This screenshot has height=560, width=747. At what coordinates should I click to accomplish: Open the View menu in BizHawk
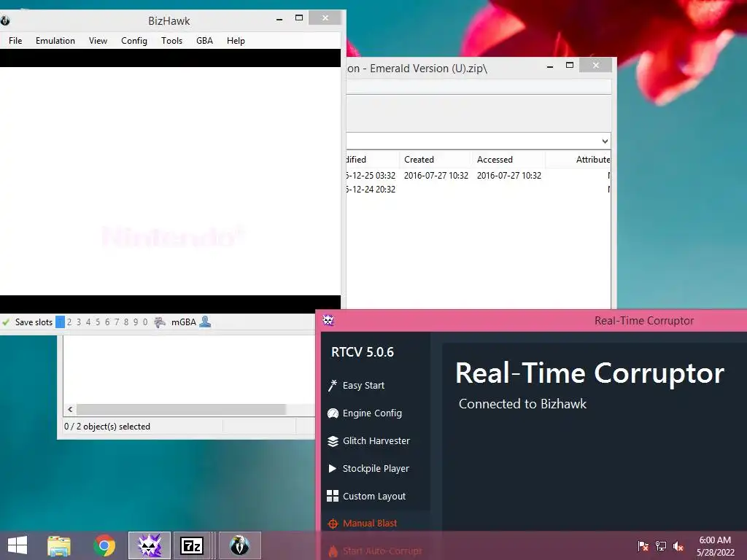tap(98, 41)
